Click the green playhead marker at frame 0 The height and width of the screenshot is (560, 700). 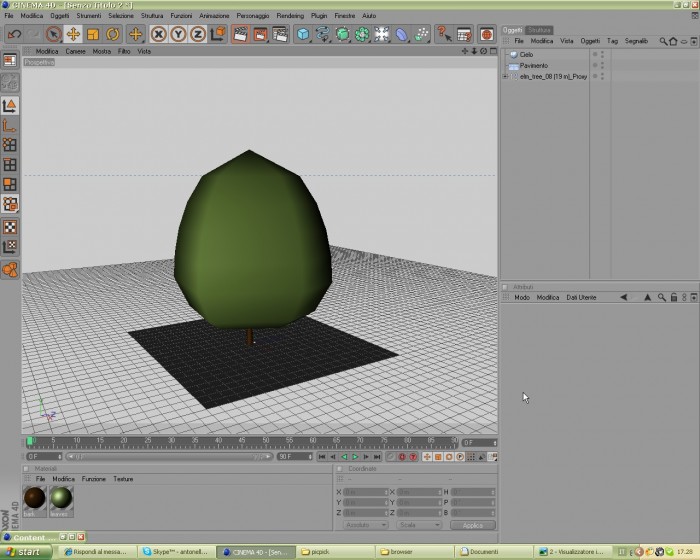[x=29, y=441]
